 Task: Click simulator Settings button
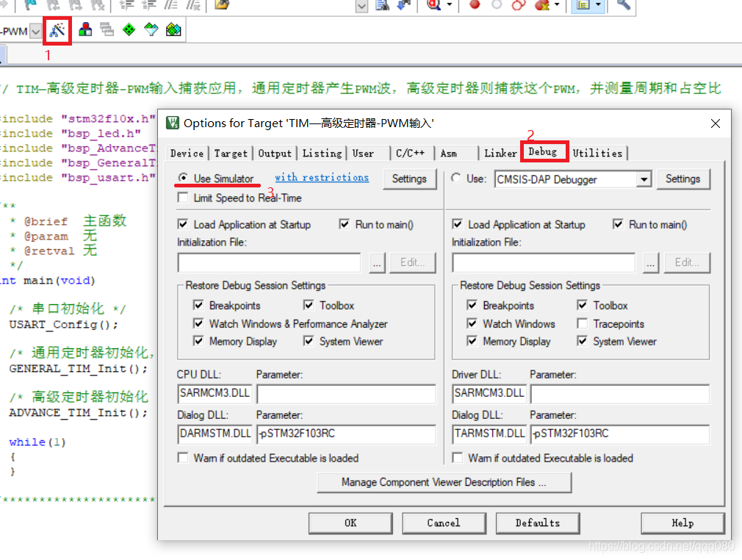[x=409, y=179]
